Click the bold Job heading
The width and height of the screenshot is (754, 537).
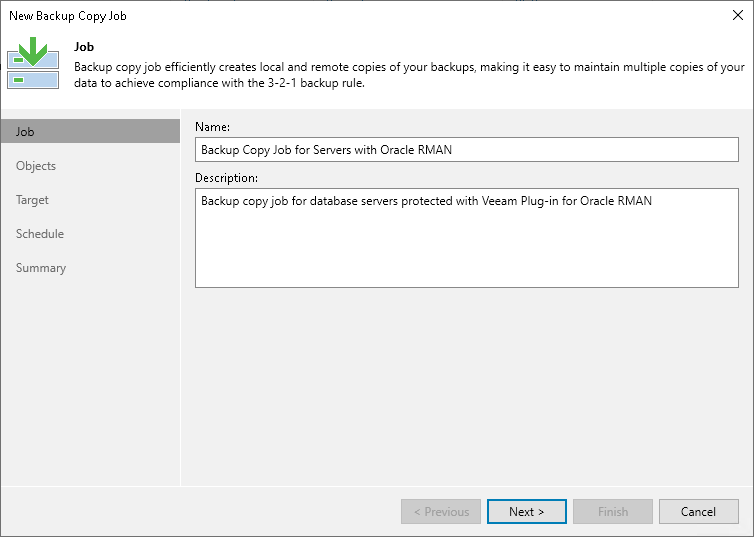(x=83, y=46)
